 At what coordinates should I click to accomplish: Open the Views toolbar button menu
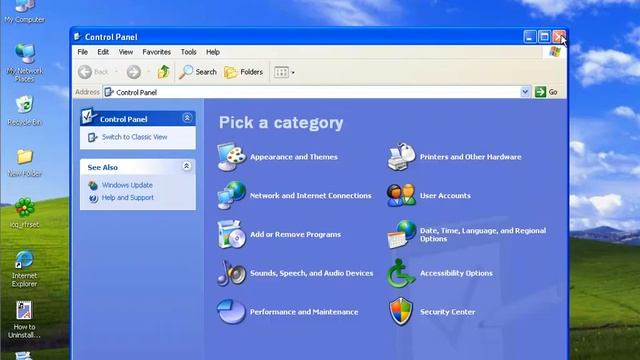pos(284,72)
